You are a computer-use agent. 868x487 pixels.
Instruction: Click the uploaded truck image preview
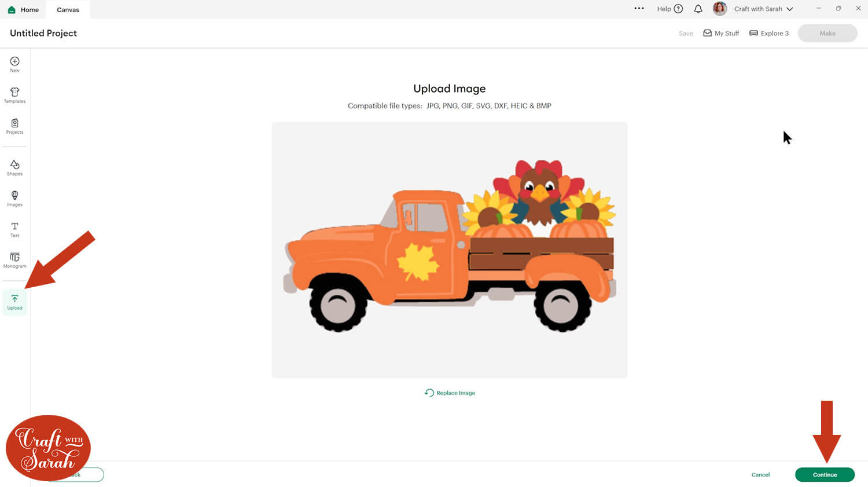tap(449, 250)
